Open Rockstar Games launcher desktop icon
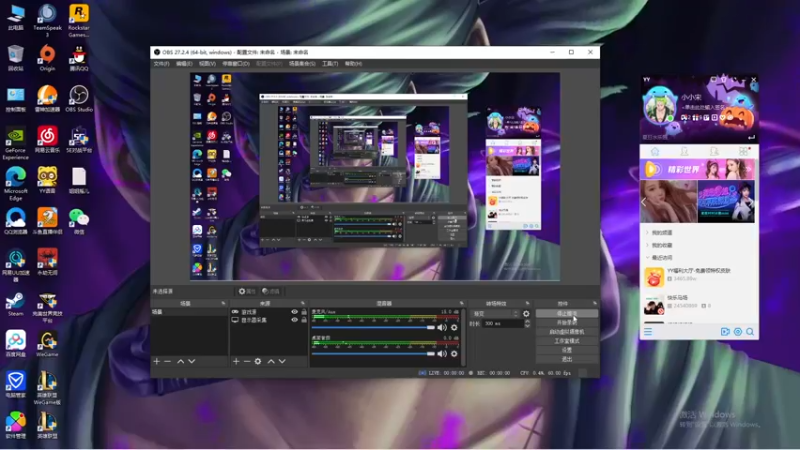800x450 pixels. click(x=79, y=20)
